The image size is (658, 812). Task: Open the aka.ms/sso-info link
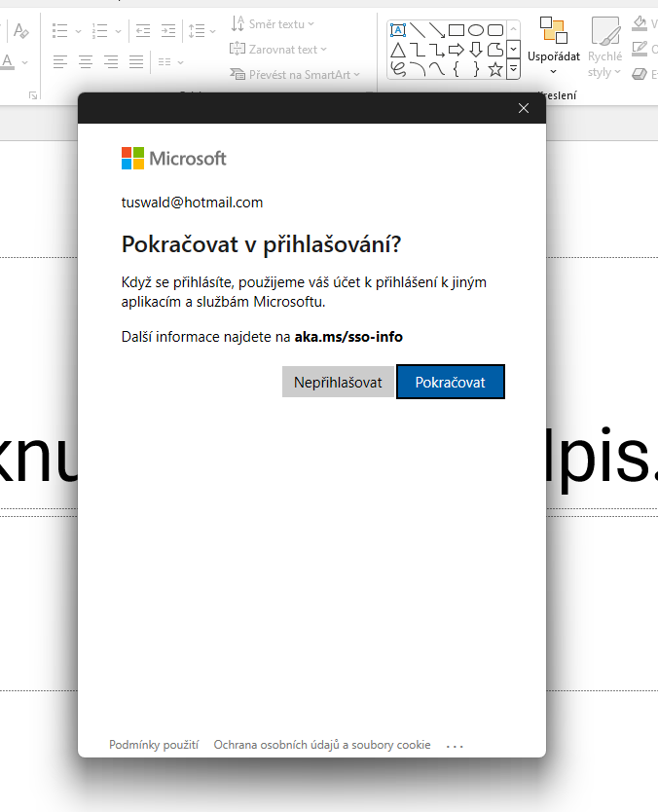pos(348,337)
